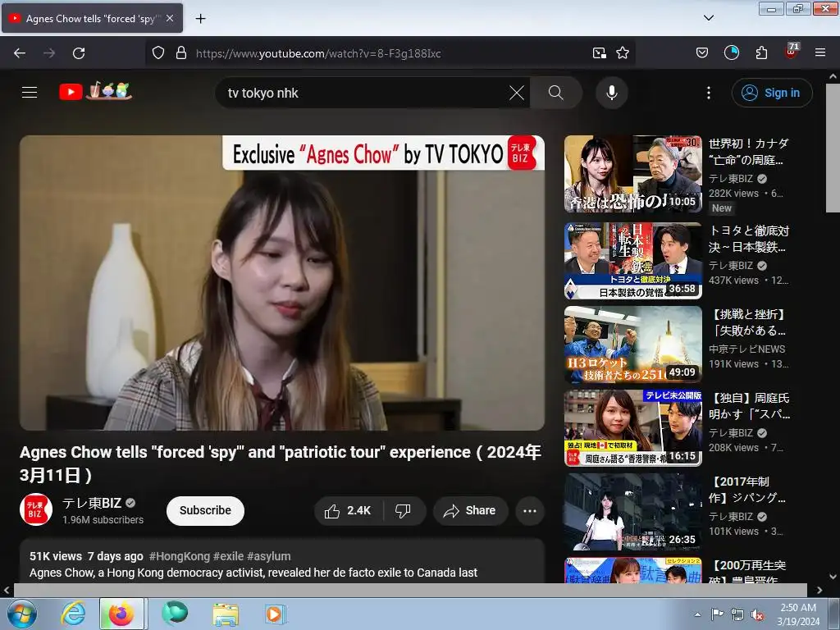Open the Windows Start menu
Viewport: 840px width, 630px height.
click(22, 614)
